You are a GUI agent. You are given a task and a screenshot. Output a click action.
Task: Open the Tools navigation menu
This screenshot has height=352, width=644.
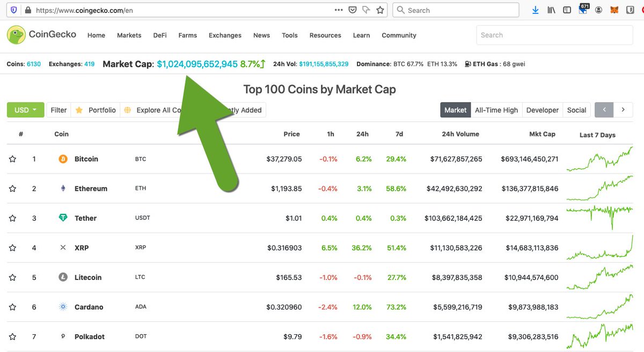click(x=290, y=35)
